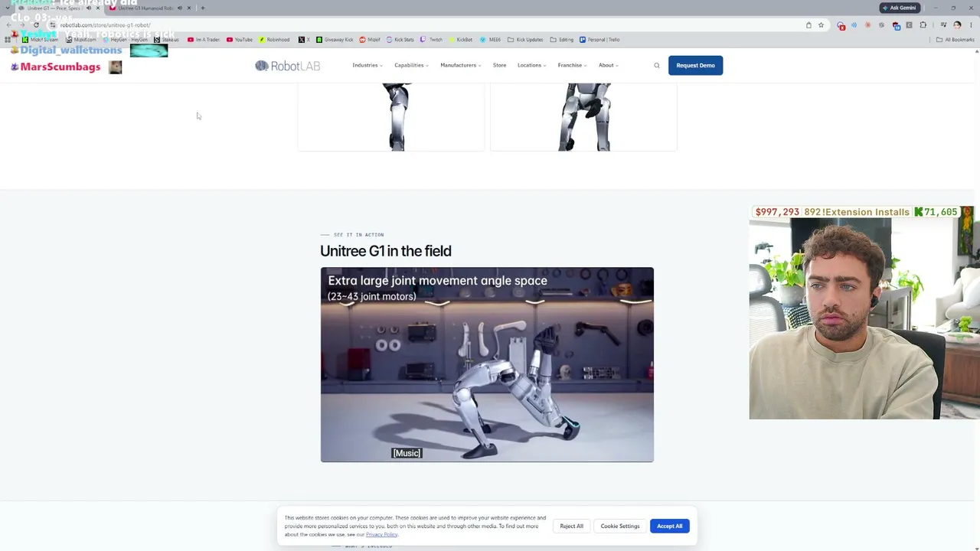This screenshot has width=980, height=551.
Task: Open the Kick Updates bookmark folder
Action: [525, 40]
